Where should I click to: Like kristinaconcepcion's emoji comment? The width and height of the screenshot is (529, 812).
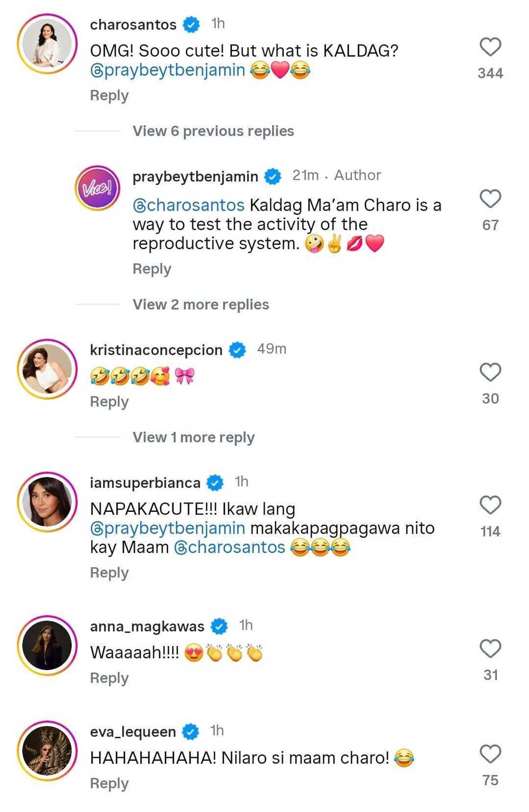[490, 372]
